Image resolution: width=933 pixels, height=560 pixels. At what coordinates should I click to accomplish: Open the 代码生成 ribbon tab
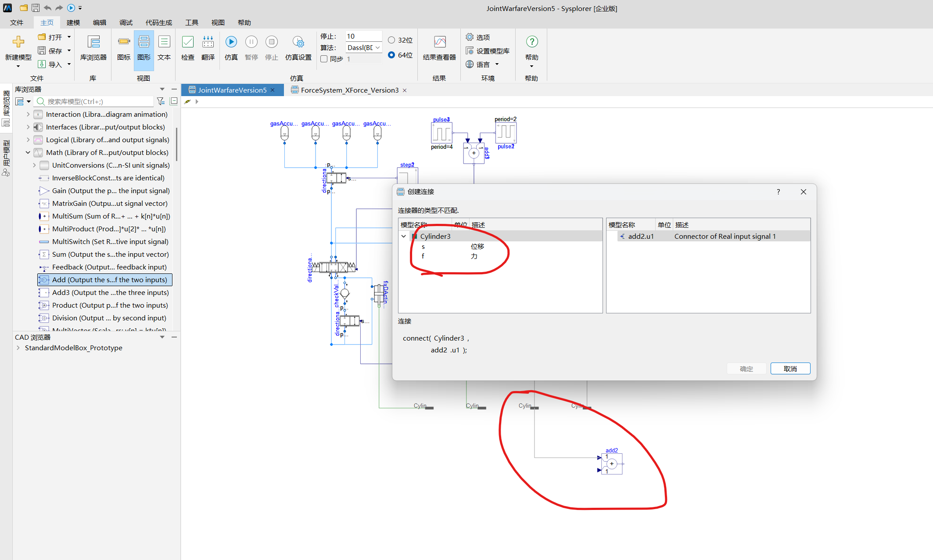[159, 22]
